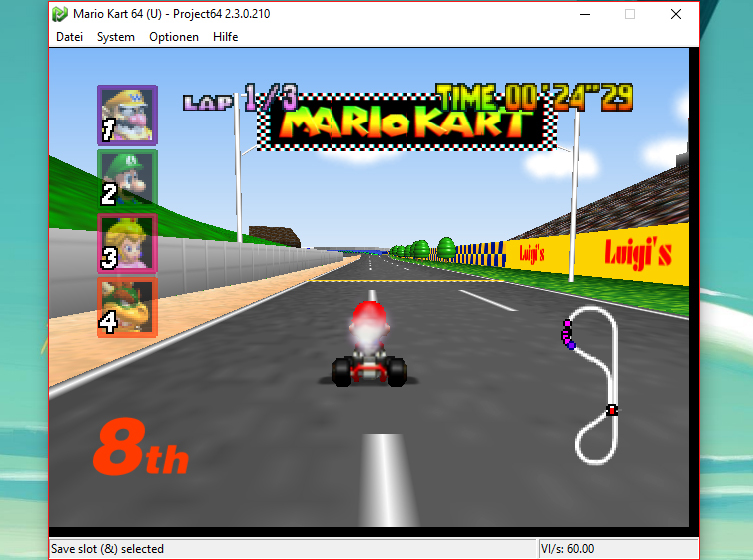Maximize the Project64 window
Viewport: 753px width, 560px height.
[x=630, y=14]
